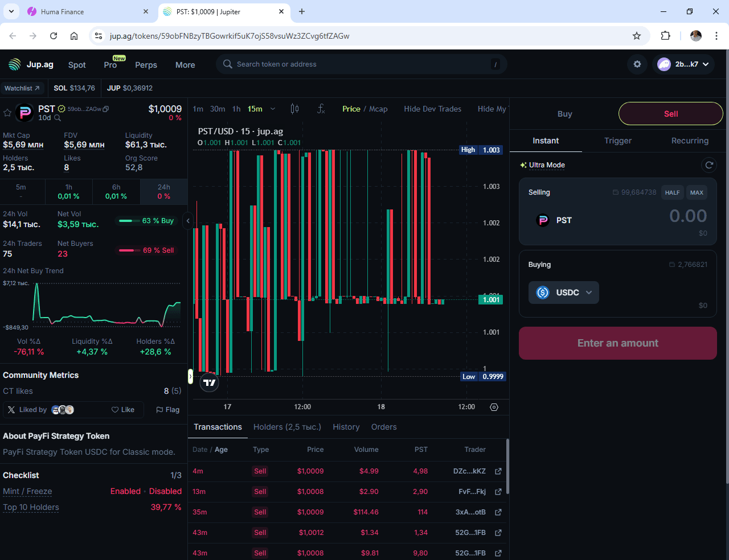This screenshot has height=560, width=729.
Task: Open the PST selling token selector
Action: pos(555,220)
